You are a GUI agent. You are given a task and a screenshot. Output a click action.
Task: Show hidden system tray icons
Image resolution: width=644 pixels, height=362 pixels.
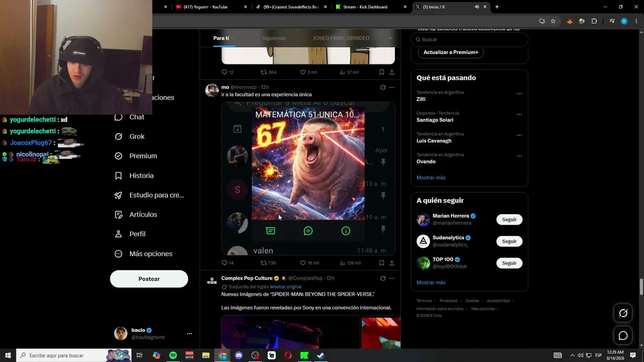pyautogui.click(x=572, y=355)
